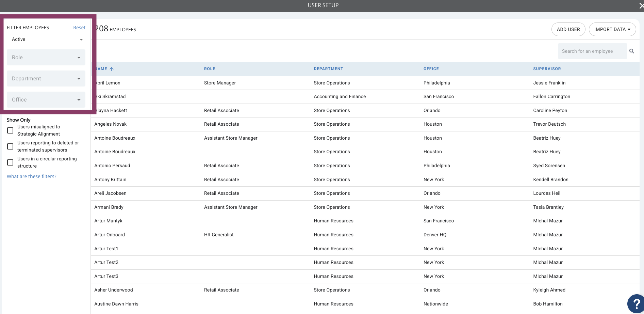644x314 pixels.
Task: Sort by the Role column header
Action: pos(210,69)
